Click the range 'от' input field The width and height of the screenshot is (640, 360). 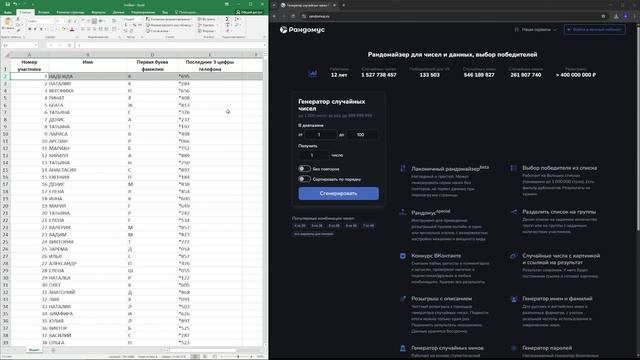click(x=320, y=134)
